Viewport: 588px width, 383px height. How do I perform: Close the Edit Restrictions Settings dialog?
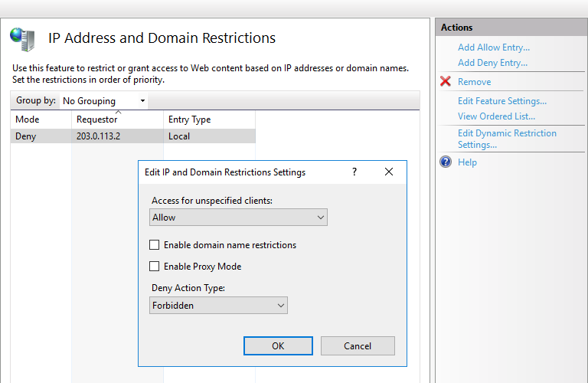(389, 172)
